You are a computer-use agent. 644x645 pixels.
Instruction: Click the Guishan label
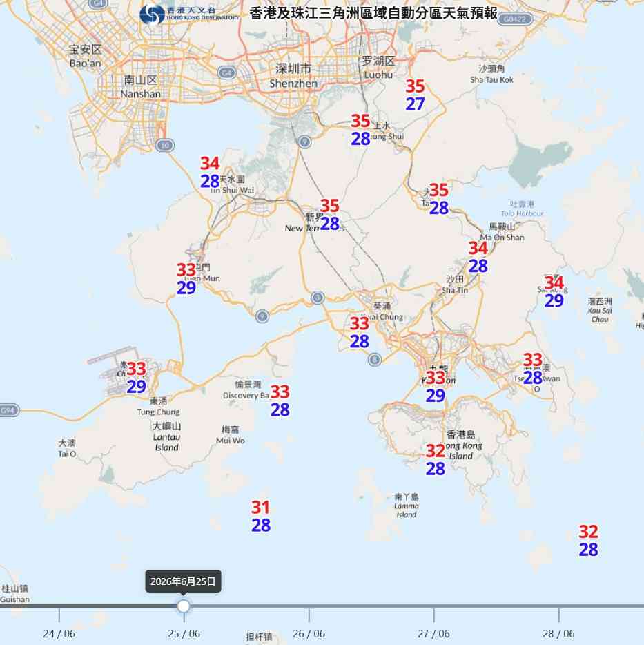[x=14, y=594]
